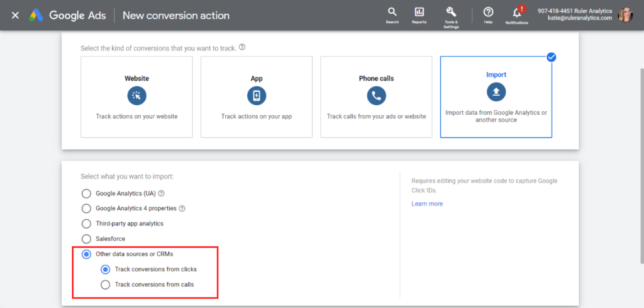Click help icon beside conversions prompt
644x308 pixels.
click(x=242, y=47)
